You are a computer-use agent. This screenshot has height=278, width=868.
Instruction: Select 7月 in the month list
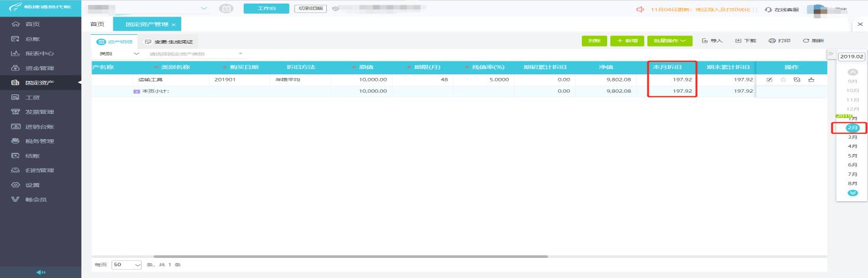(852, 175)
